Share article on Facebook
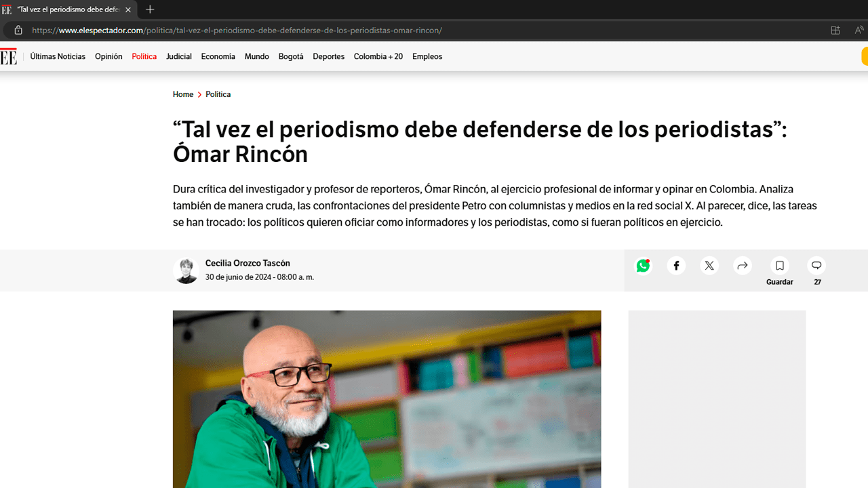This screenshot has width=868, height=488. [676, 266]
